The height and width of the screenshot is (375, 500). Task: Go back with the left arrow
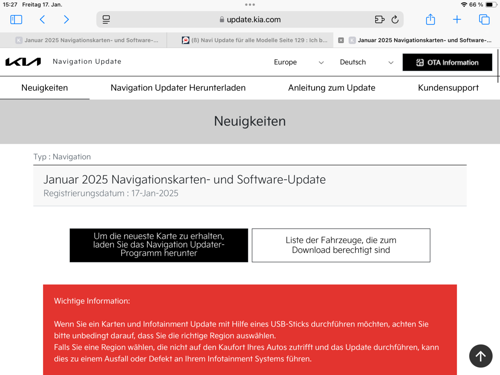[x=42, y=20]
